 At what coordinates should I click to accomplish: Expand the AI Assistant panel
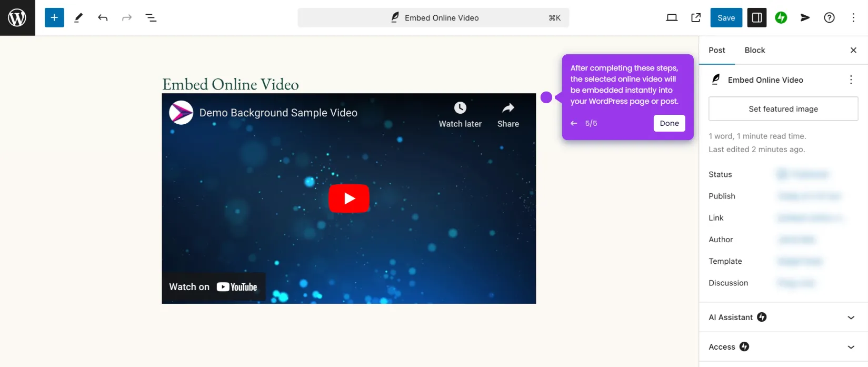click(x=783, y=318)
